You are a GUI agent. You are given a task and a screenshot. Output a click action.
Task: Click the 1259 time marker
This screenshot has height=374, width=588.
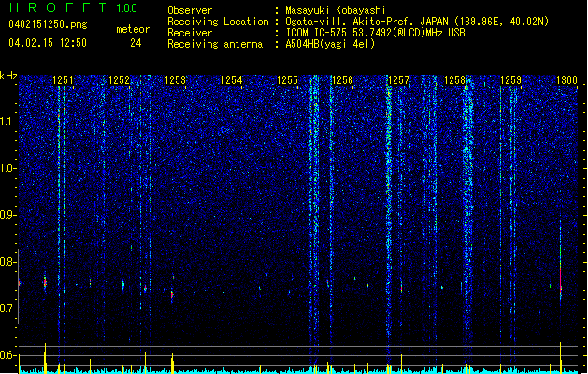click(x=510, y=80)
